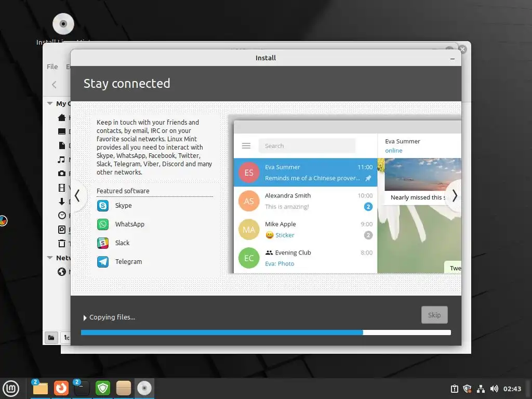The height and width of the screenshot is (399, 532).
Task: Open the File menu in file manager
Action: pyautogui.click(x=52, y=67)
